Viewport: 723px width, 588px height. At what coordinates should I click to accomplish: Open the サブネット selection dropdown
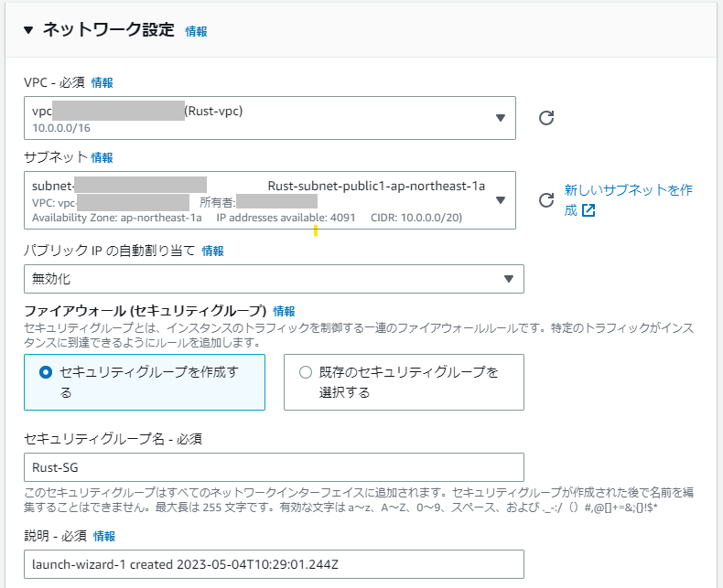pyautogui.click(x=500, y=200)
